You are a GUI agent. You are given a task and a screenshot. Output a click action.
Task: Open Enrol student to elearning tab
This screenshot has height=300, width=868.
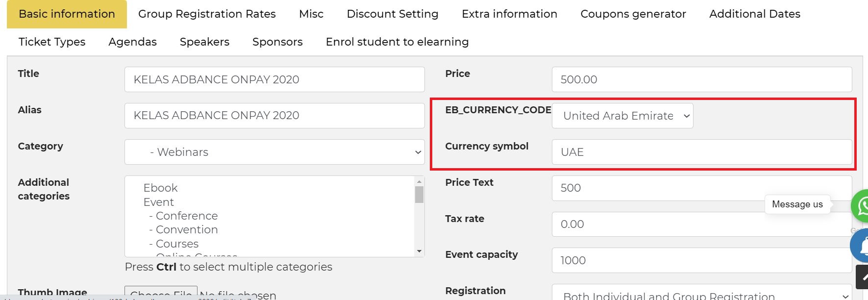pyautogui.click(x=397, y=42)
